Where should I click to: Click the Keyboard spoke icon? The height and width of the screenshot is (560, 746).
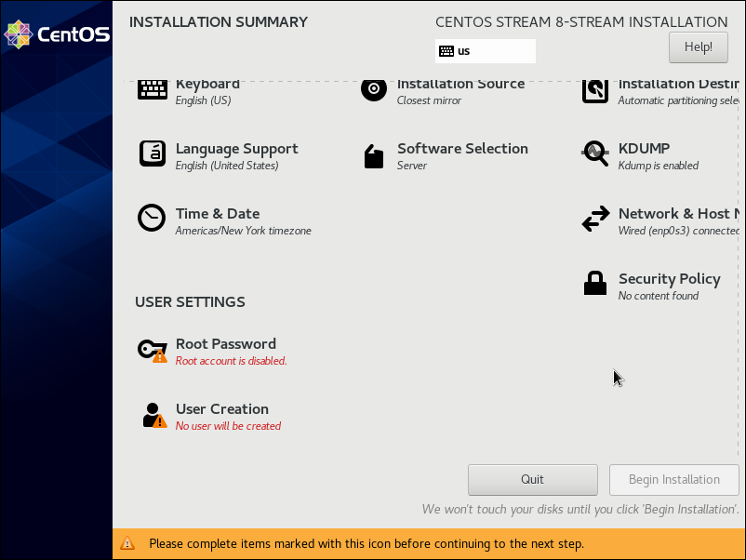click(x=153, y=89)
